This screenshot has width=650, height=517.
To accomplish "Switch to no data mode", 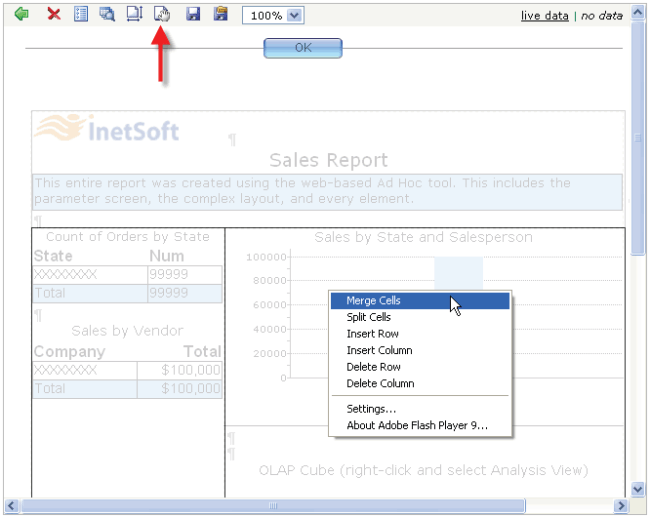I will point(601,16).
